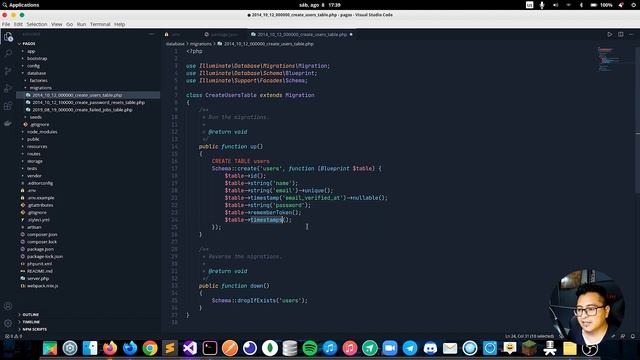The width and height of the screenshot is (640, 360).
Task: Open the Explorer panel more actions ellipsis
Action: (151, 34)
